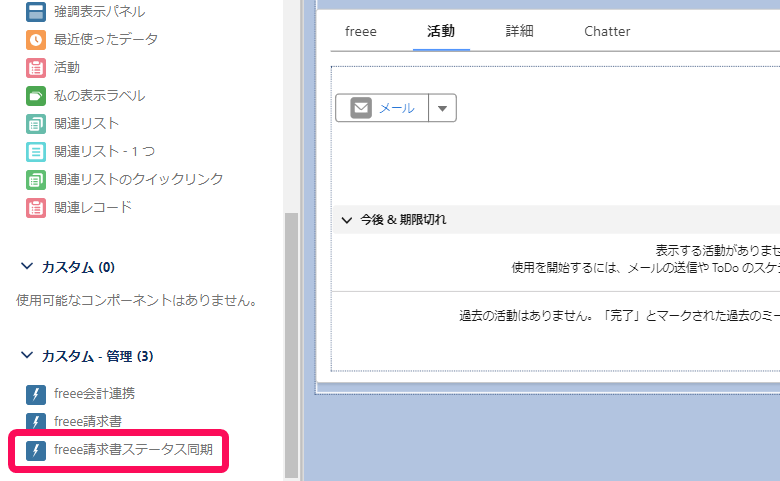Select 活動 component label in list
780x481 pixels.
67,67
